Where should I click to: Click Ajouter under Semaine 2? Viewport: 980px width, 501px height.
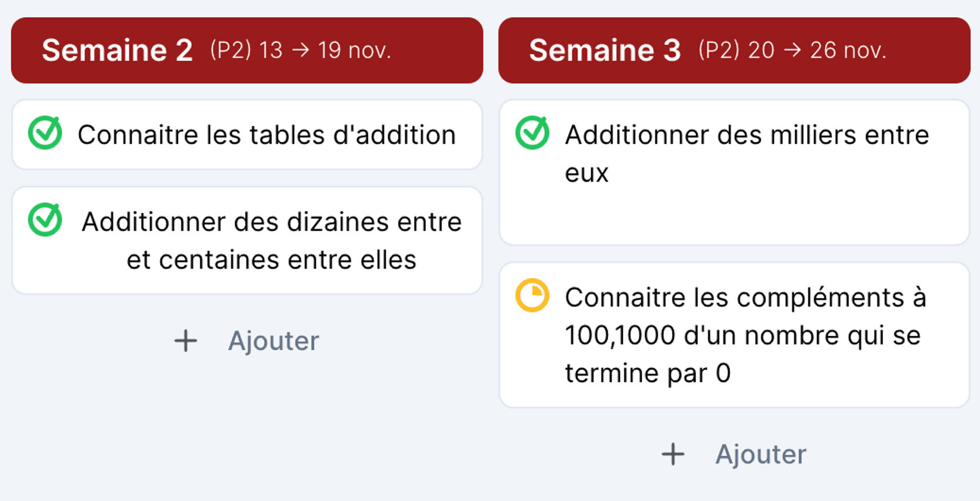coord(274,340)
